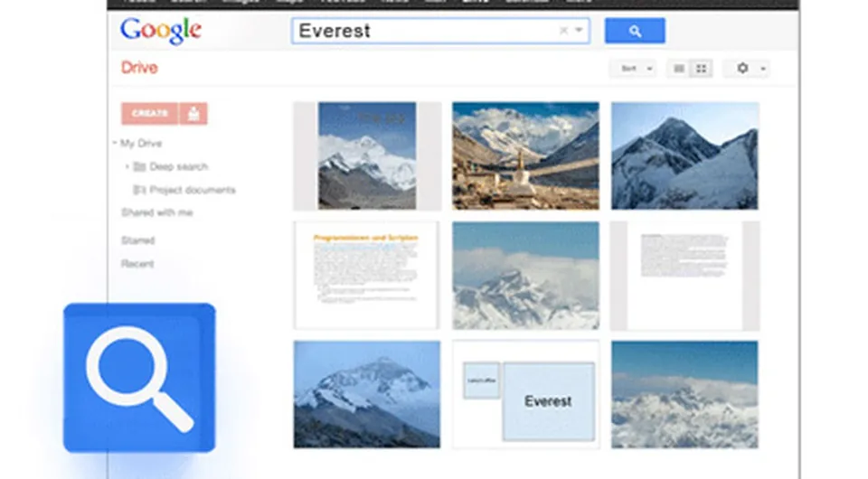
Task: Click the red Drive label
Action: tap(139, 68)
